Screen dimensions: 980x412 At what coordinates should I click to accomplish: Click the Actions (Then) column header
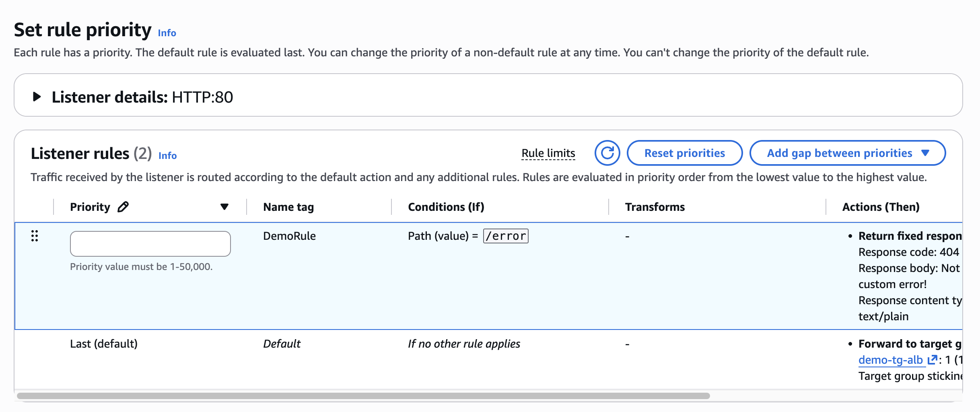881,207
